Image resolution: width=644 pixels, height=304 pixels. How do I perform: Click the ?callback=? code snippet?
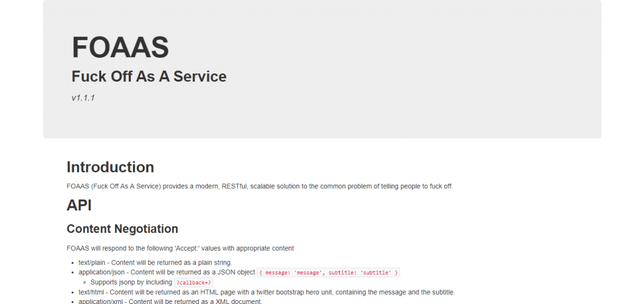(x=194, y=282)
